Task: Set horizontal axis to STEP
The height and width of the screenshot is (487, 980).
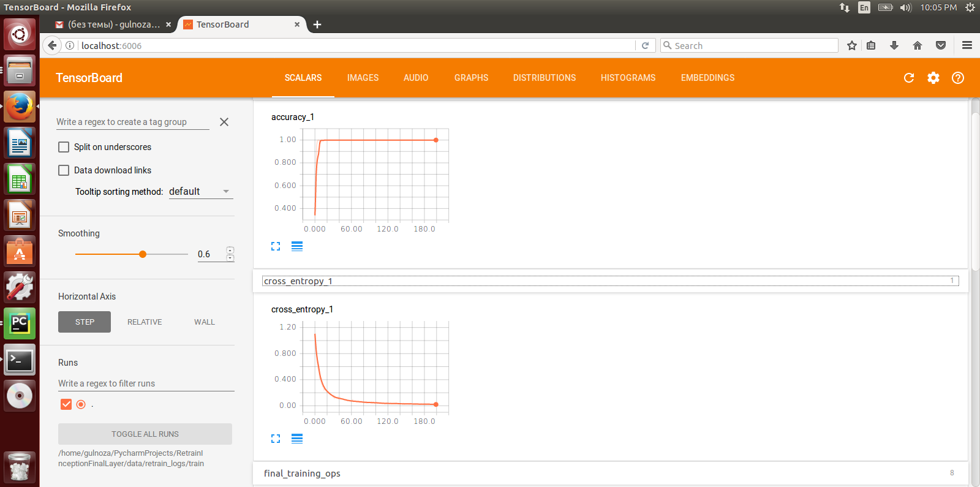Action: [x=85, y=322]
